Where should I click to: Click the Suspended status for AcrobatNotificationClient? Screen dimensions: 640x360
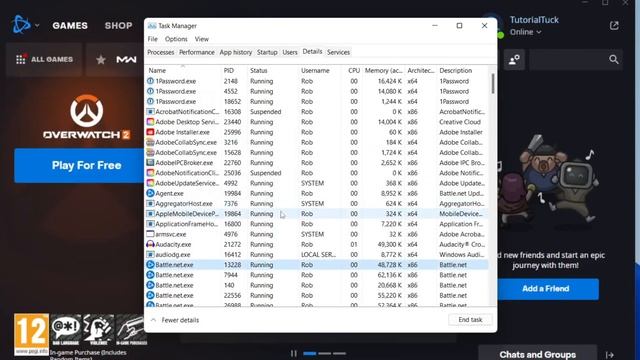pos(266,112)
